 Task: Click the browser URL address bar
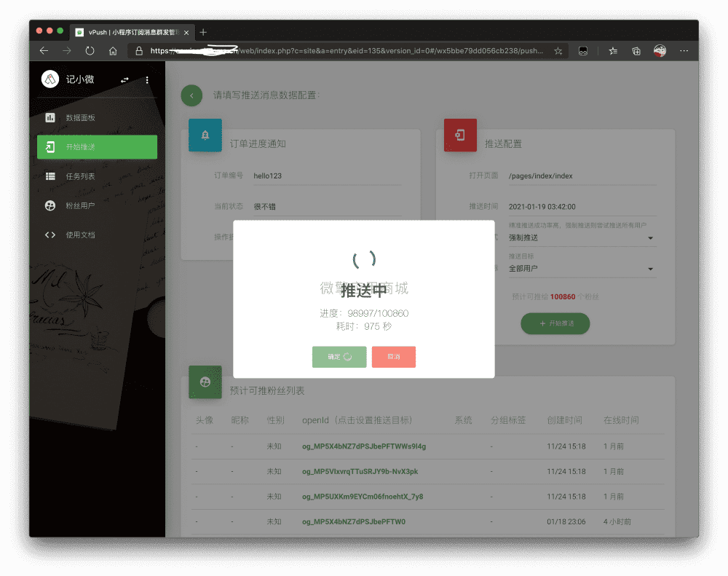[347, 51]
